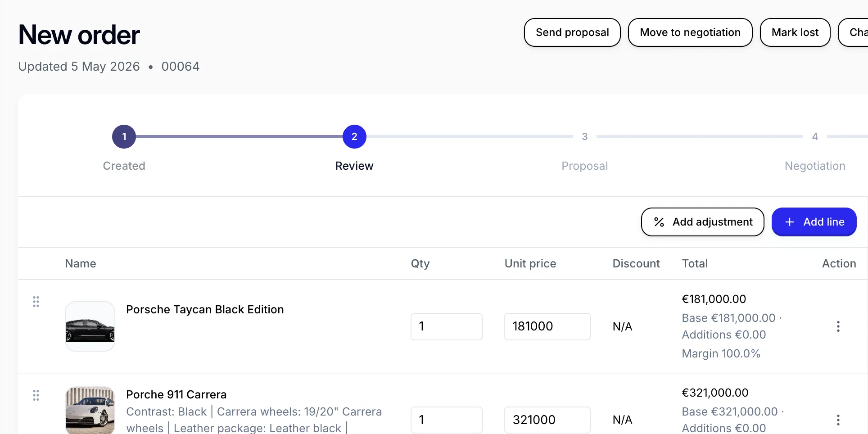Go to step 4 Negotiation

click(815, 136)
